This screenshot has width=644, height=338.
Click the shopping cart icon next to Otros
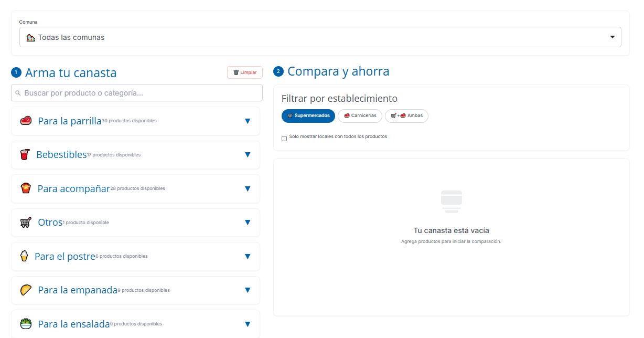26,223
